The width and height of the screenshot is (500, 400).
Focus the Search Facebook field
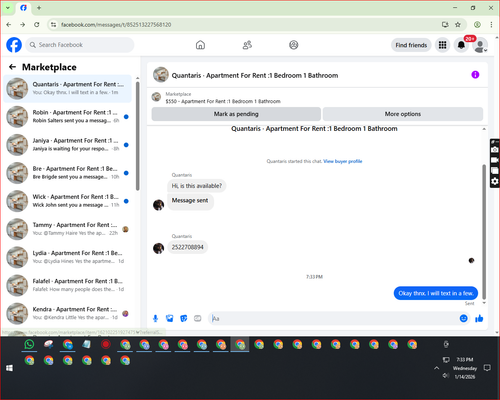pyautogui.click(x=80, y=45)
